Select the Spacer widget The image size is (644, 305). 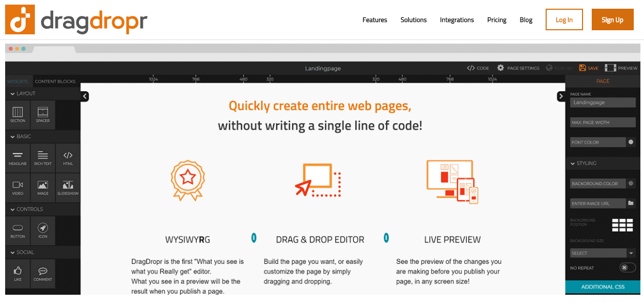[43, 114]
